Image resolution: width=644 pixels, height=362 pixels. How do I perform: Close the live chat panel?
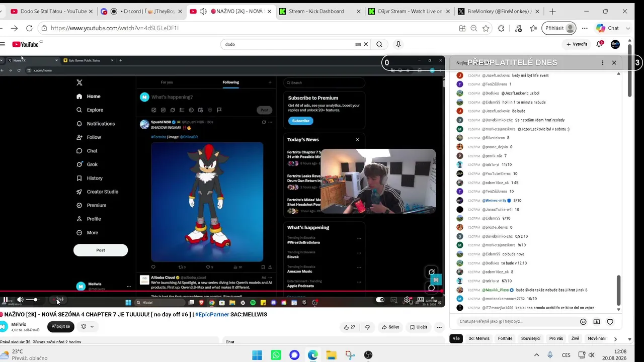[x=614, y=63]
